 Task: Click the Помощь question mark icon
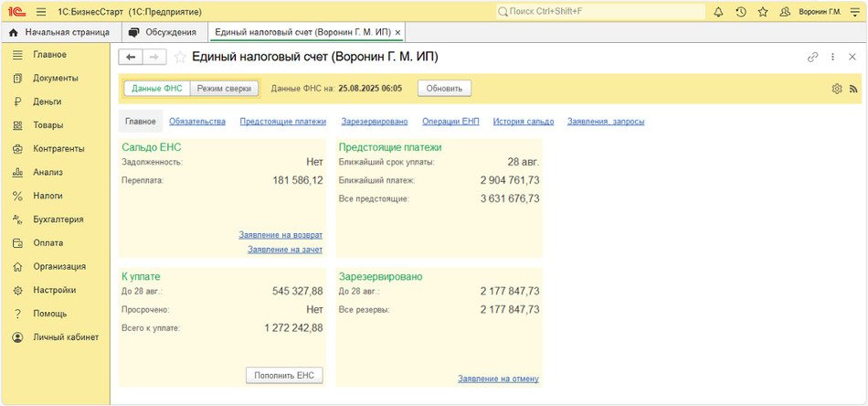click(x=17, y=314)
